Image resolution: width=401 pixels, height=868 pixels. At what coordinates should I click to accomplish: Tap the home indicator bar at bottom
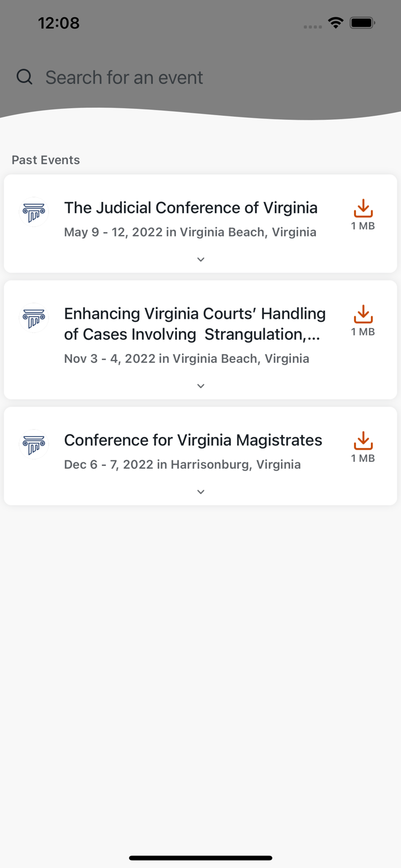[x=200, y=858]
